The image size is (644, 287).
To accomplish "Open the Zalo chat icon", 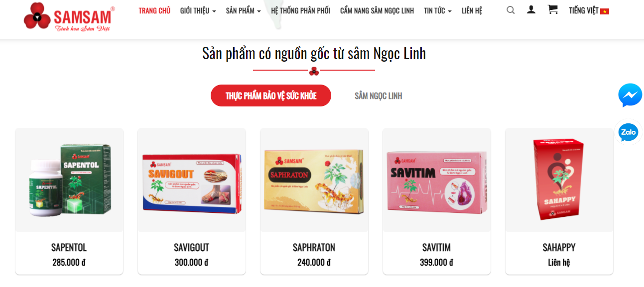I will pos(628,132).
